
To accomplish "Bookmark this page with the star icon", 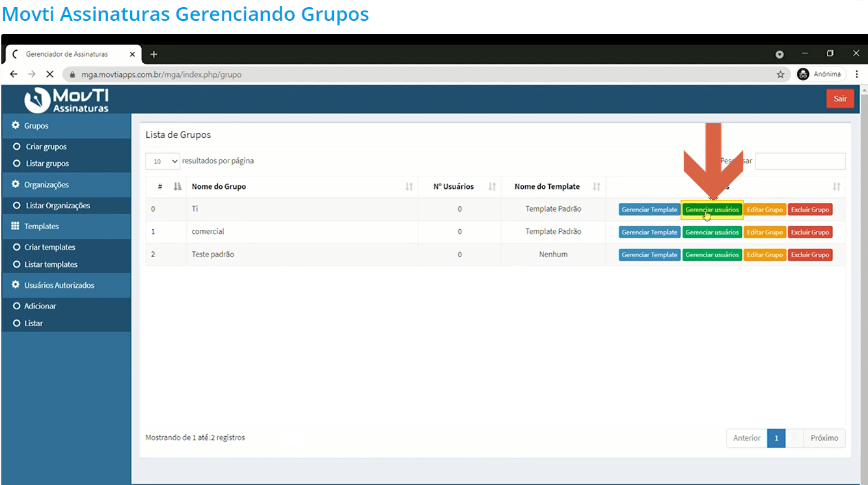I will 780,74.
